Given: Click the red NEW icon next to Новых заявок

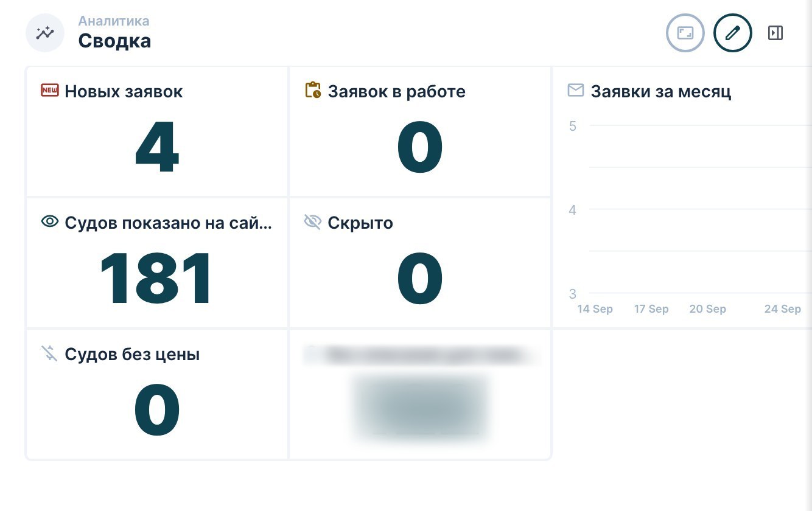Looking at the screenshot, I should click(x=49, y=91).
